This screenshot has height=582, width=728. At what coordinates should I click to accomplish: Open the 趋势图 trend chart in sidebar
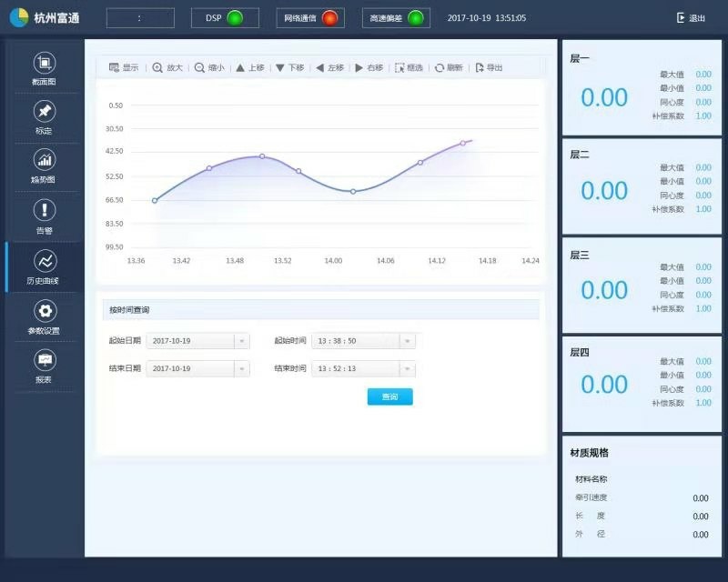45,166
